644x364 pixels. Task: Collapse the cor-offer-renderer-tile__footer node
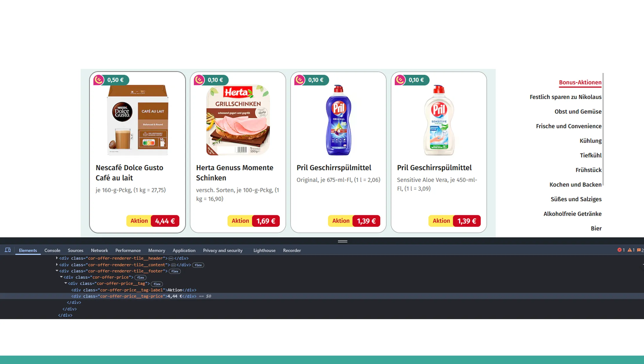point(57,271)
